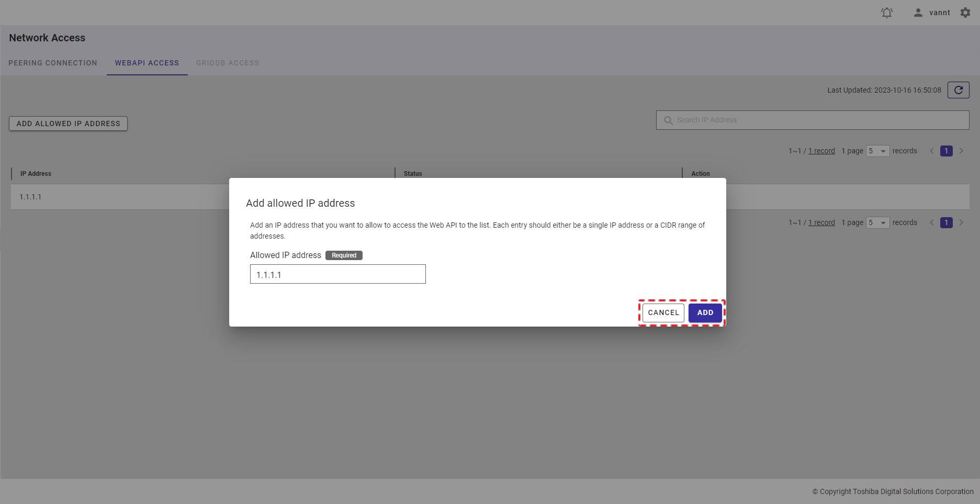Click the top '1 record' link
Viewport: 980px width, 504px height.
[x=821, y=151]
